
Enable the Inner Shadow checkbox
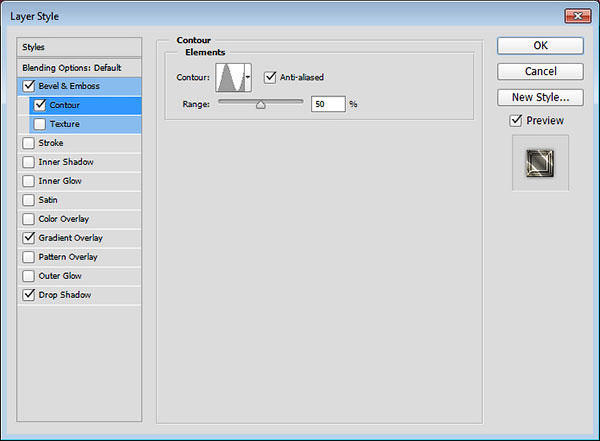click(29, 162)
